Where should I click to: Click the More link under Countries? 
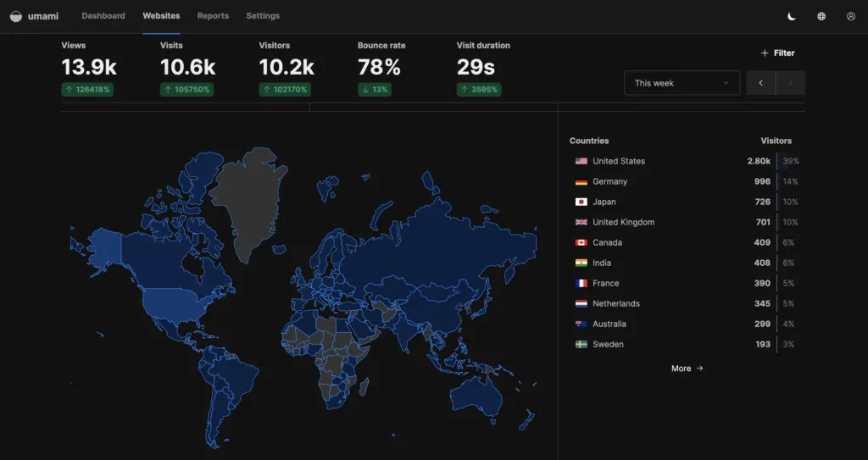click(687, 369)
